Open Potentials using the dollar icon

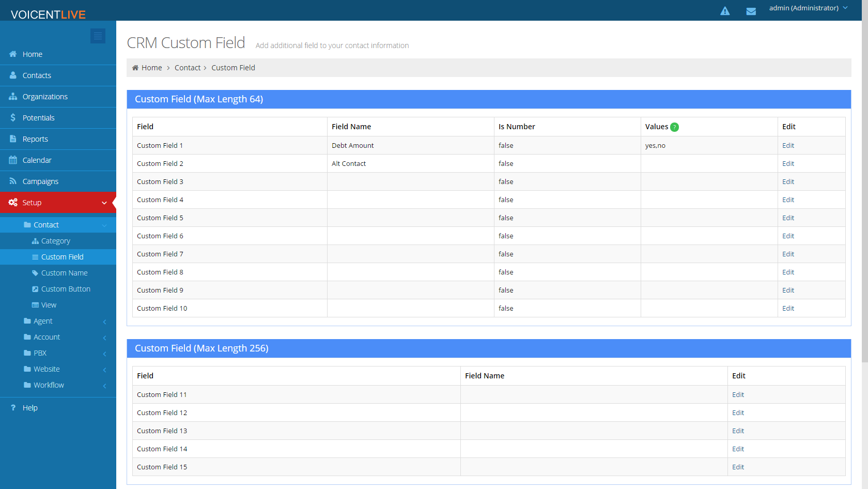[x=12, y=117]
